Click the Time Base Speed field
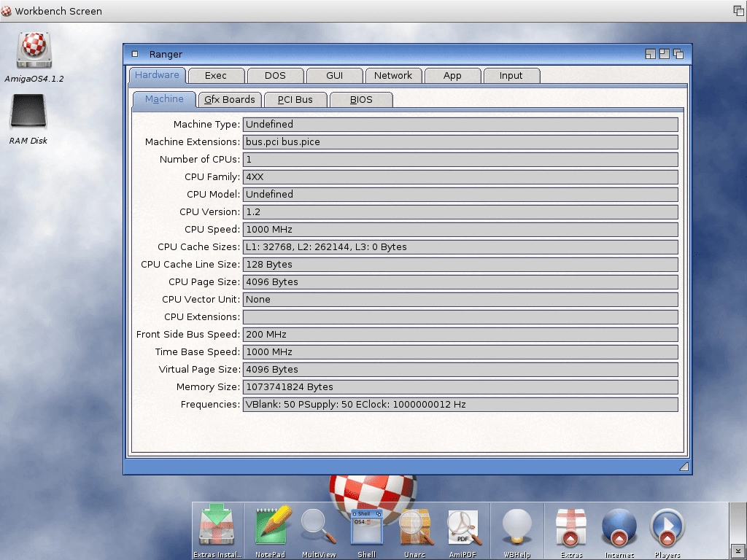 click(461, 352)
